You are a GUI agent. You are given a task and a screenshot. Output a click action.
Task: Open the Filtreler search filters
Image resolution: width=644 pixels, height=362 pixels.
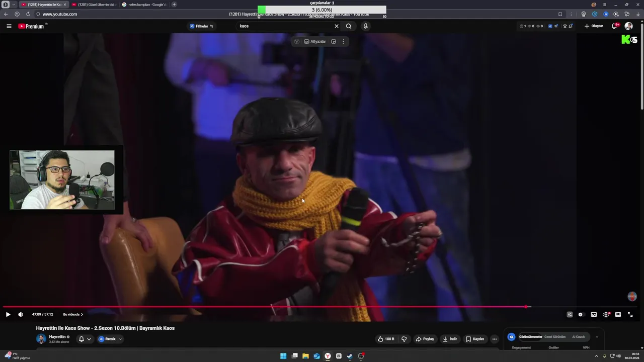click(x=201, y=26)
